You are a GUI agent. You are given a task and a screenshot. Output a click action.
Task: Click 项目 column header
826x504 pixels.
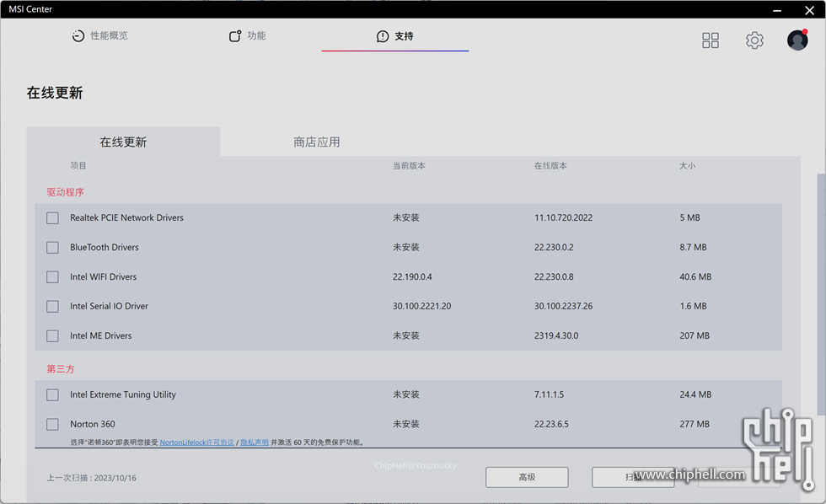[78, 165]
